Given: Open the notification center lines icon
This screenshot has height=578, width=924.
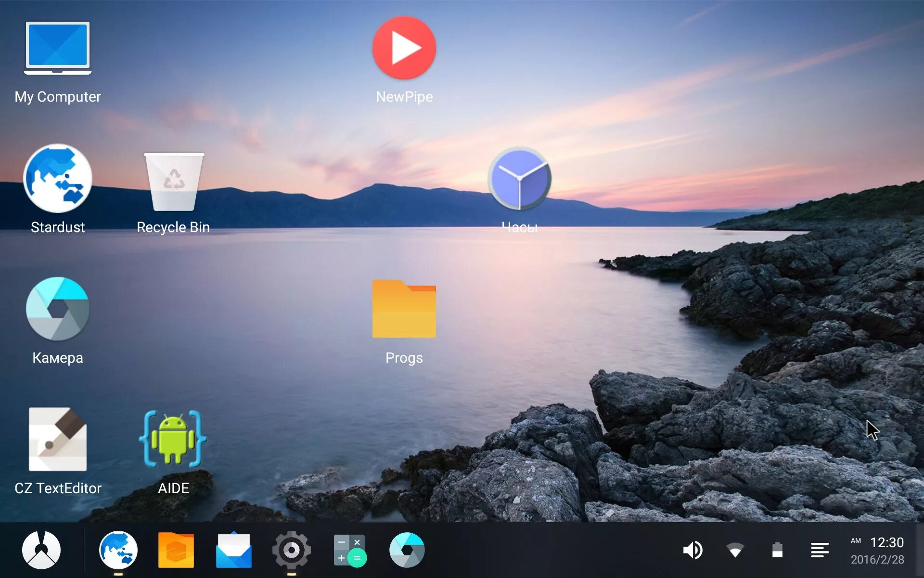Looking at the screenshot, I should tap(820, 550).
